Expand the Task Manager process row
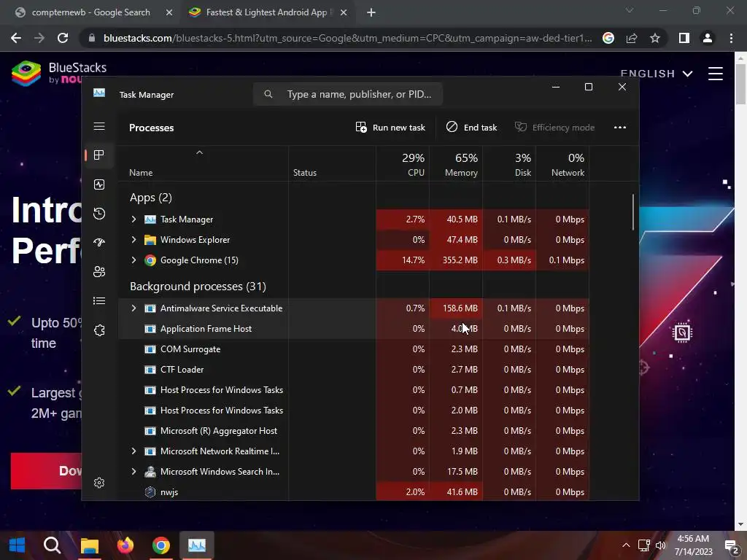Image resolution: width=747 pixels, height=560 pixels. click(133, 219)
